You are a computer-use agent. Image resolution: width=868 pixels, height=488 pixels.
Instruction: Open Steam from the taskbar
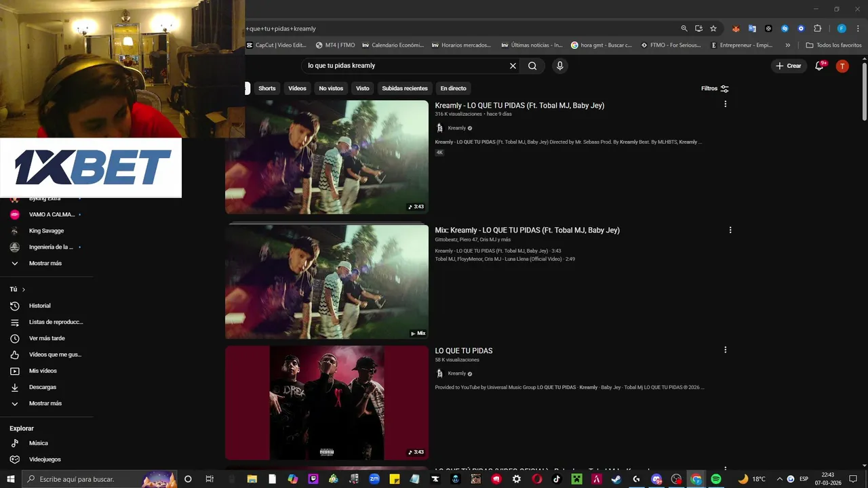click(616, 479)
